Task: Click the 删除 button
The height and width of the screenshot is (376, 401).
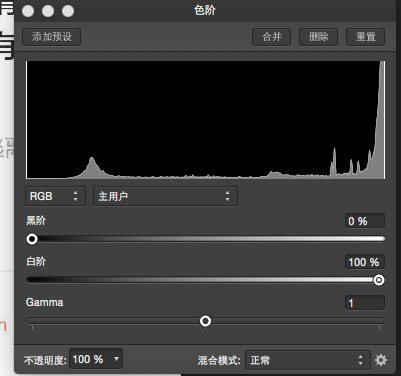Action: coord(319,37)
